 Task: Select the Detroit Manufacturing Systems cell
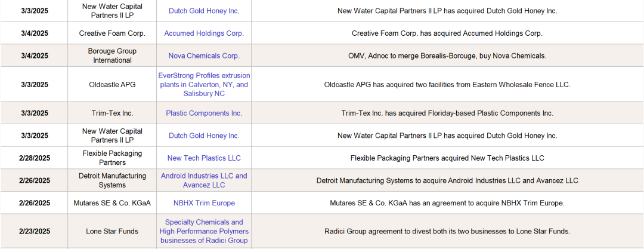112,180
